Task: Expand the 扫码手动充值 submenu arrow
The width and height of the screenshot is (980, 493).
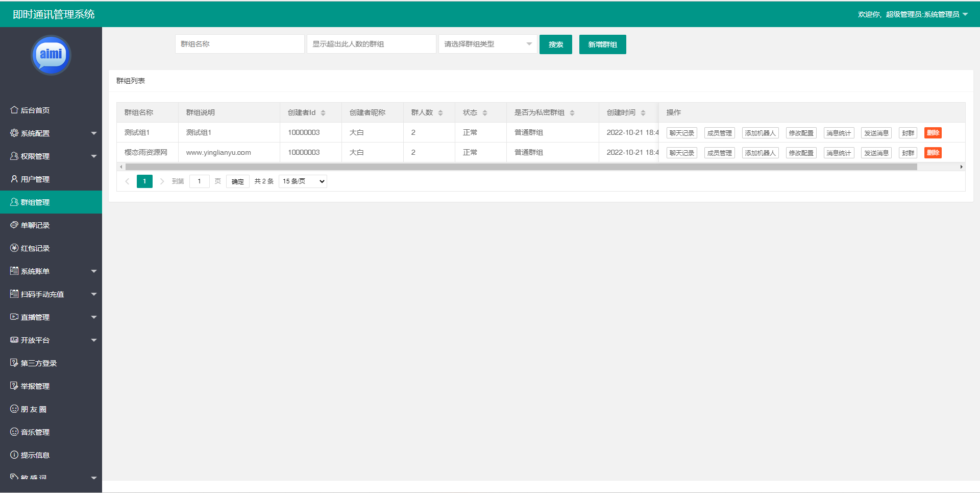Action: pyautogui.click(x=94, y=294)
